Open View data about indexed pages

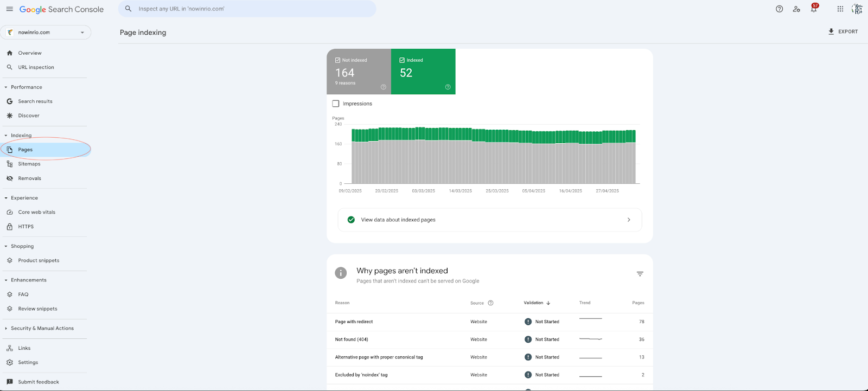489,220
